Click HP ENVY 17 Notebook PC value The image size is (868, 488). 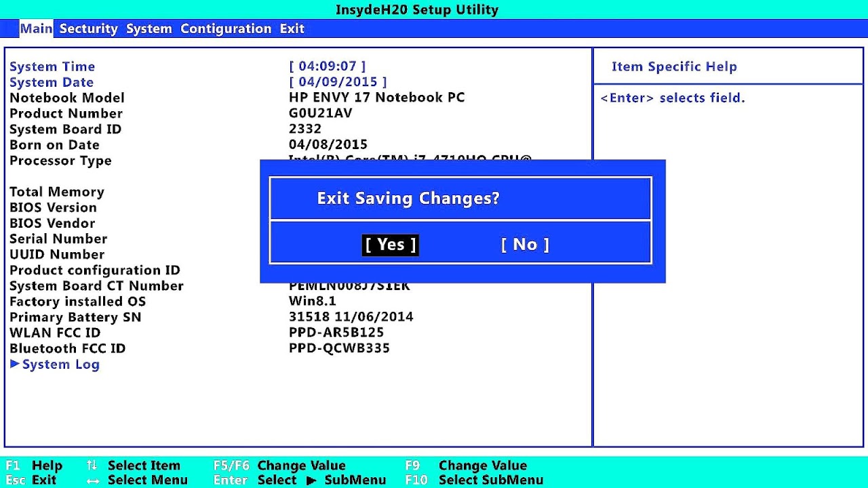click(x=377, y=98)
